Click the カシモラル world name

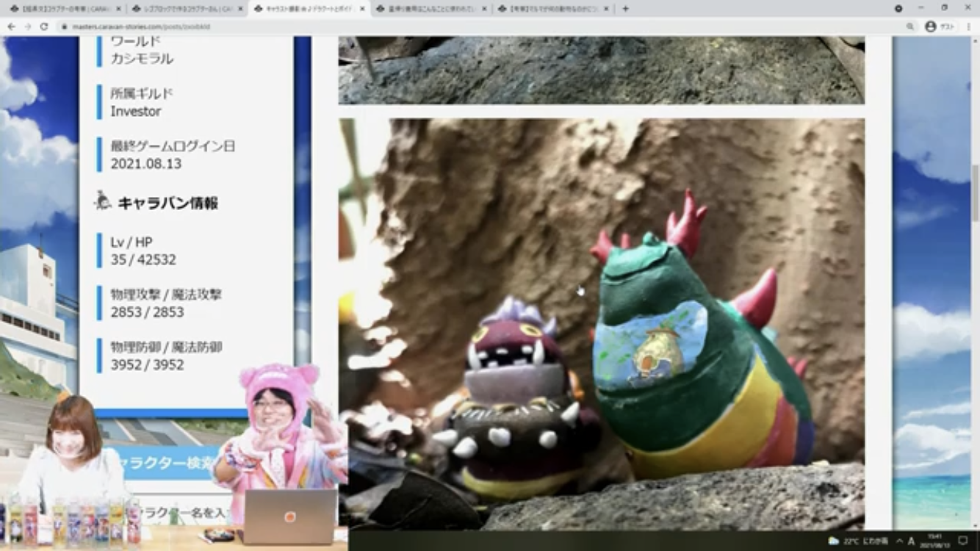click(x=142, y=59)
